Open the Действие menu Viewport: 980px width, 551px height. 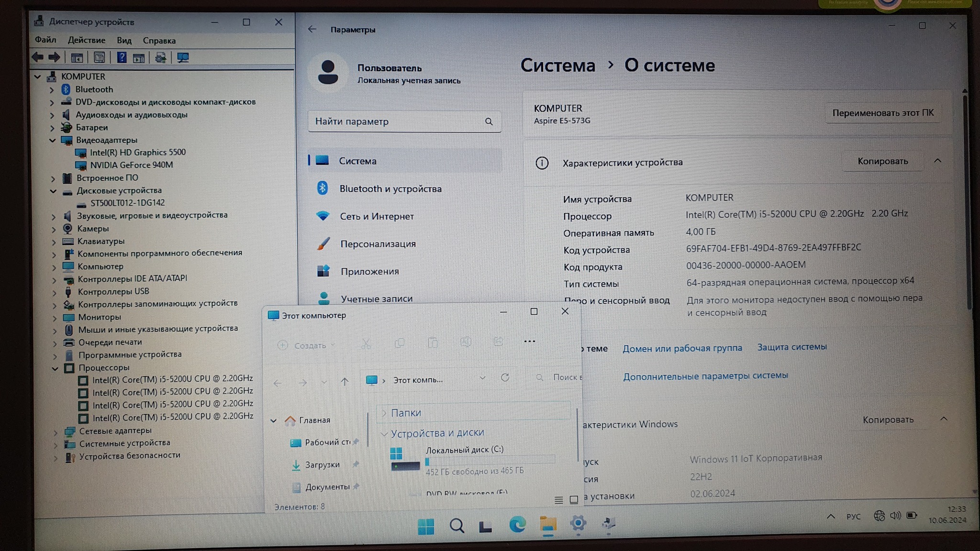click(86, 40)
